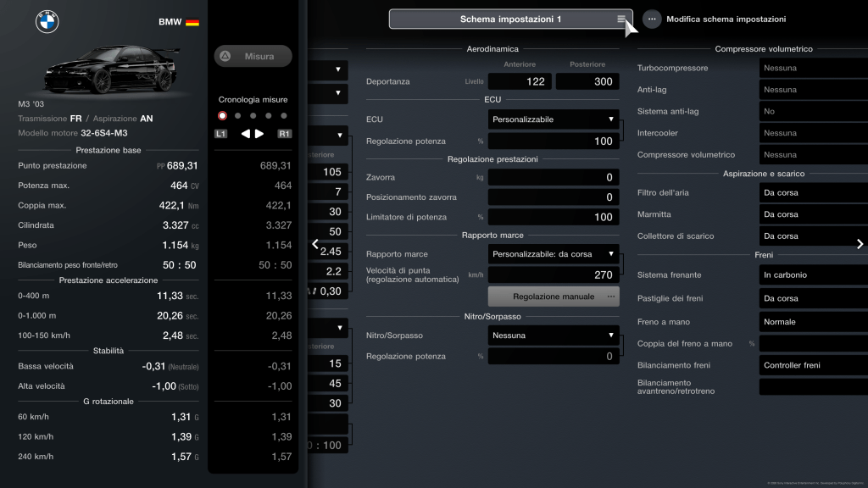868x488 pixels.
Task: Click the Schema impostazioni 1 selector
Action: pos(509,19)
